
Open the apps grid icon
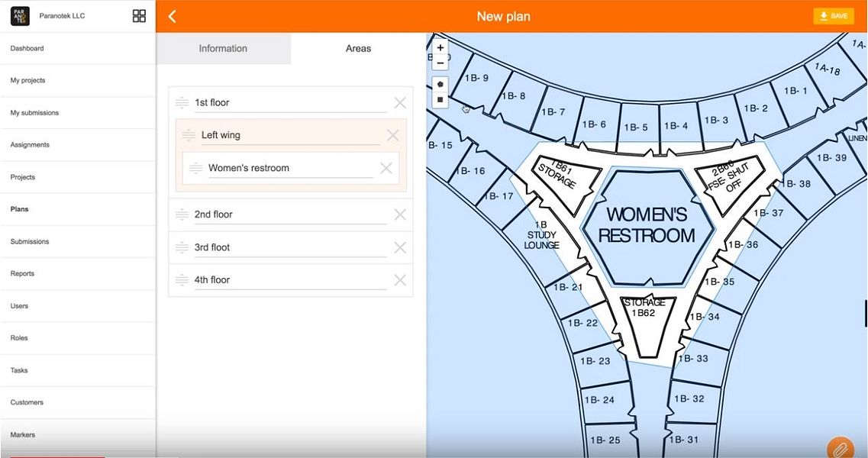[x=140, y=16]
